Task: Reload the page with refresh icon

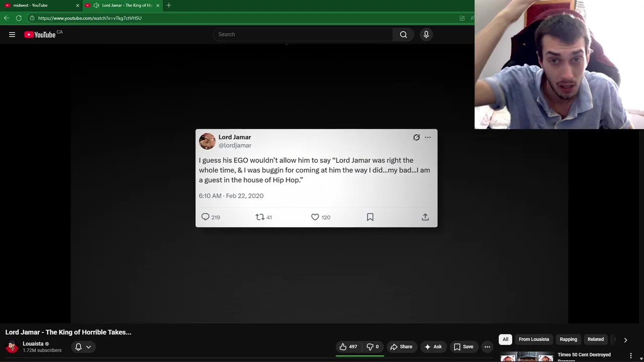Action: [19, 18]
